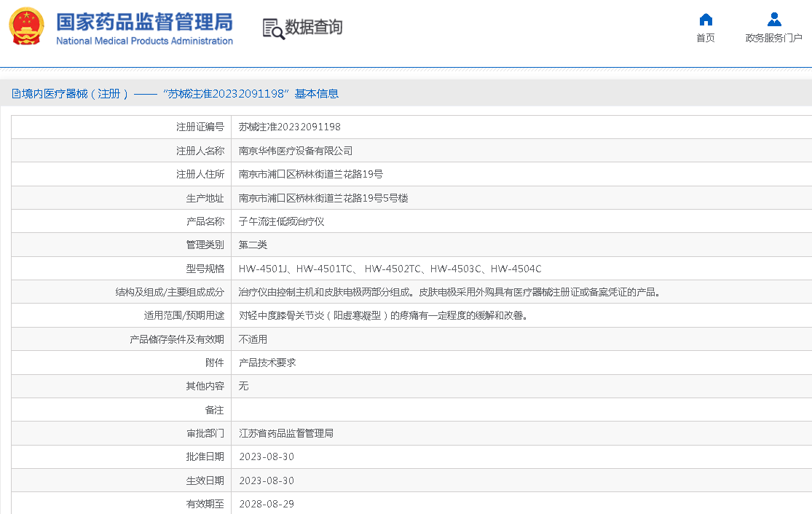Click the 数据查询 heading text
The height and width of the screenshot is (514, 812).
click(x=313, y=28)
